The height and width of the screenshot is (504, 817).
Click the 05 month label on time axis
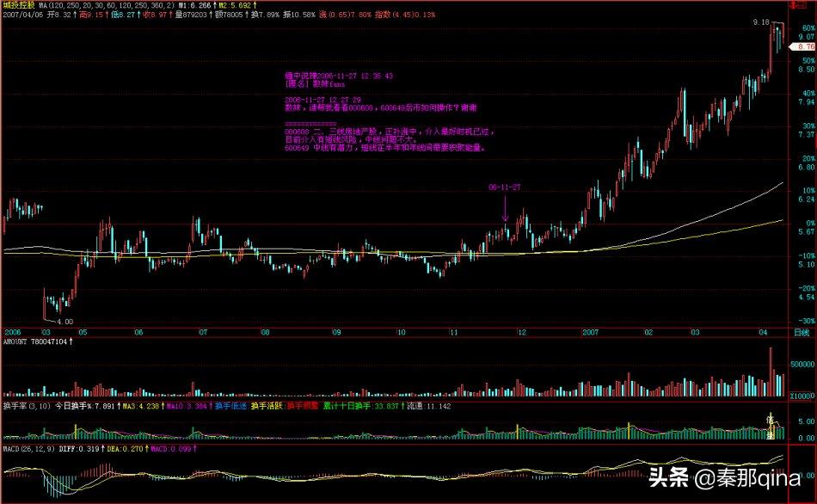[83, 333]
